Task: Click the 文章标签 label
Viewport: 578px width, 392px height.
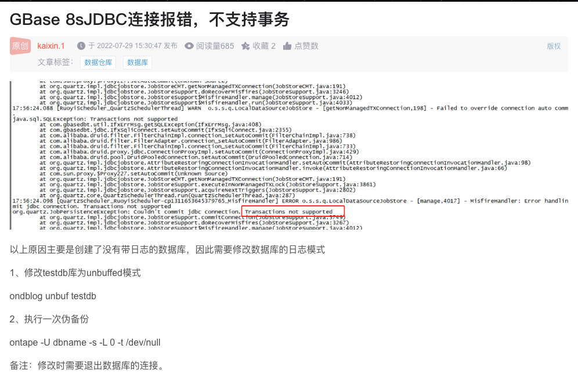Action: (x=55, y=62)
